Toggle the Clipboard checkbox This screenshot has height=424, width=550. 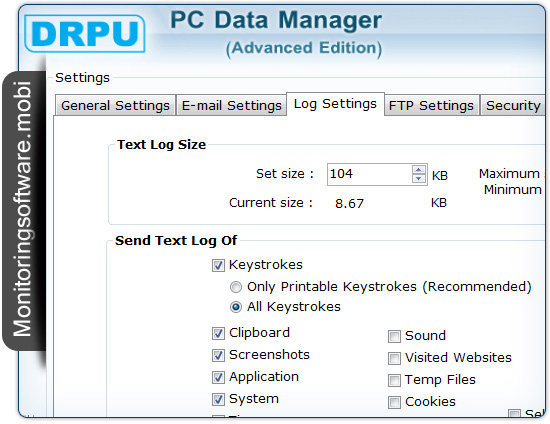[x=218, y=333]
